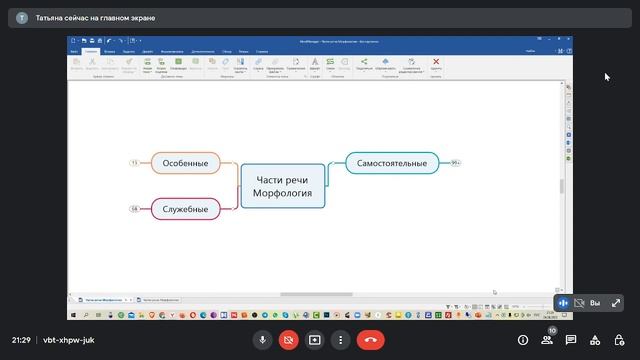Click the 'Вы' label on self-view tile
640x360 pixels.
tap(595, 303)
